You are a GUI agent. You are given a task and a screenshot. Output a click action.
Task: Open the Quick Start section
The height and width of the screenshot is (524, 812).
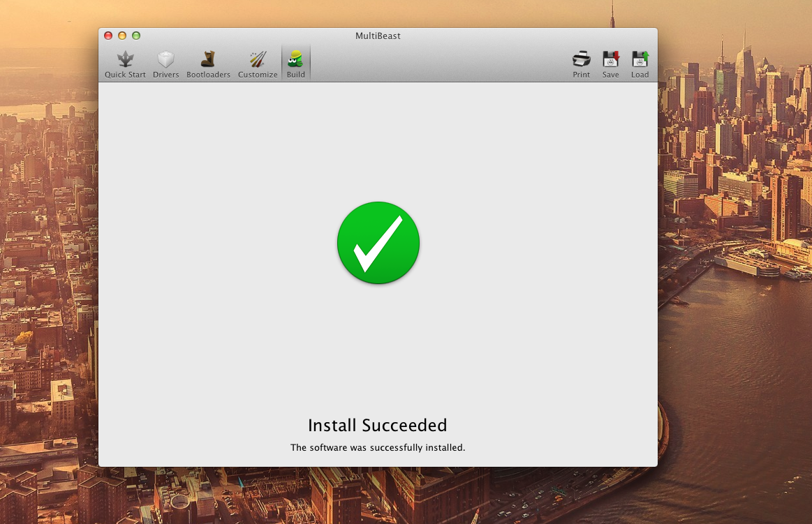[125, 64]
